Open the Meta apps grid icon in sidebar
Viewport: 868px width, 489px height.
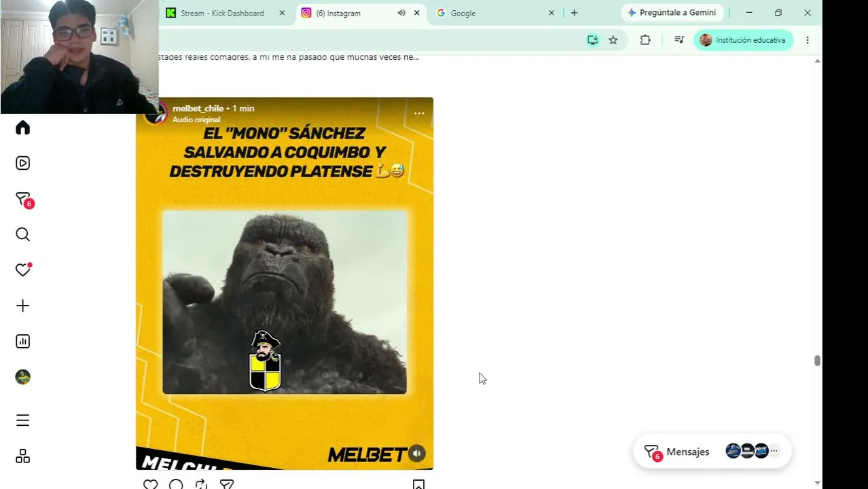pos(22,456)
